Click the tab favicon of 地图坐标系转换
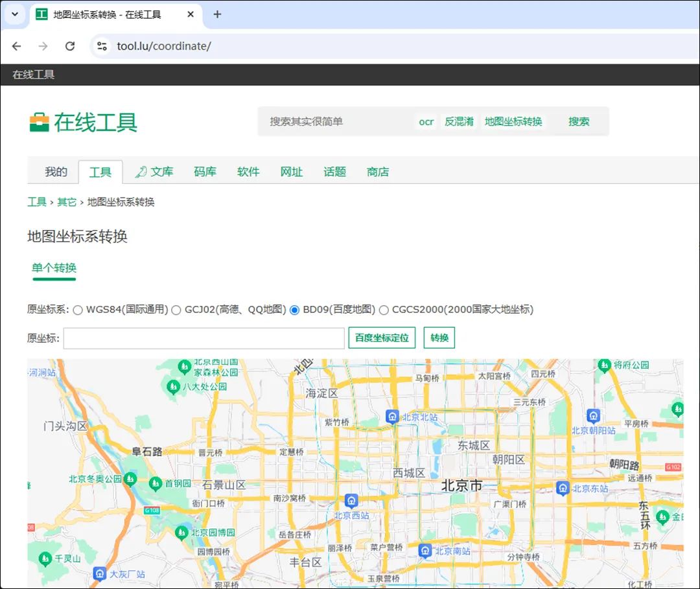The height and width of the screenshot is (589, 700). tap(41, 14)
